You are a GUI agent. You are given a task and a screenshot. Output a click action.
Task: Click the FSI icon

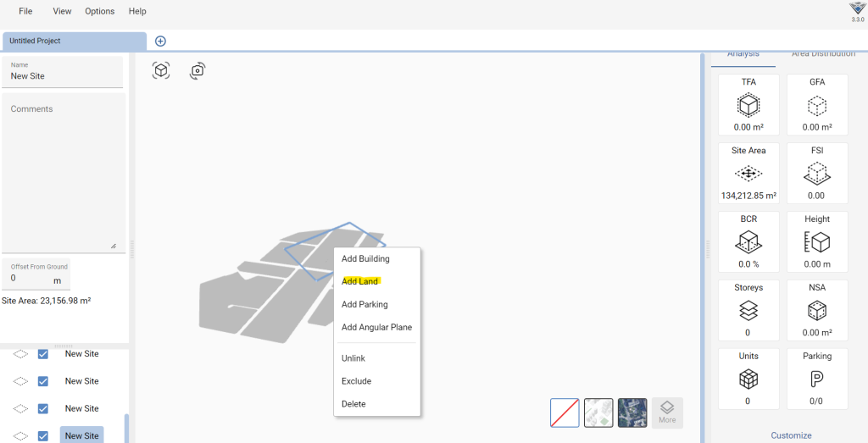coord(817,174)
